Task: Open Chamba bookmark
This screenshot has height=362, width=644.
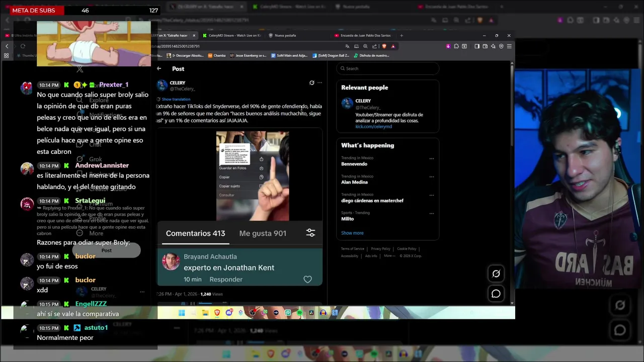Action: [217, 55]
